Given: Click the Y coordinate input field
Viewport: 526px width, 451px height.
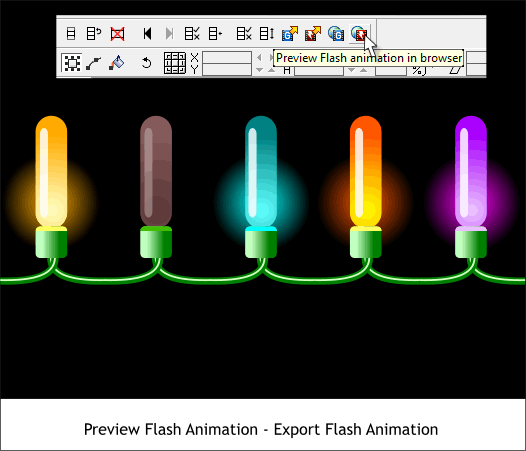Looking at the screenshot, I should pyautogui.click(x=227, y=69).
